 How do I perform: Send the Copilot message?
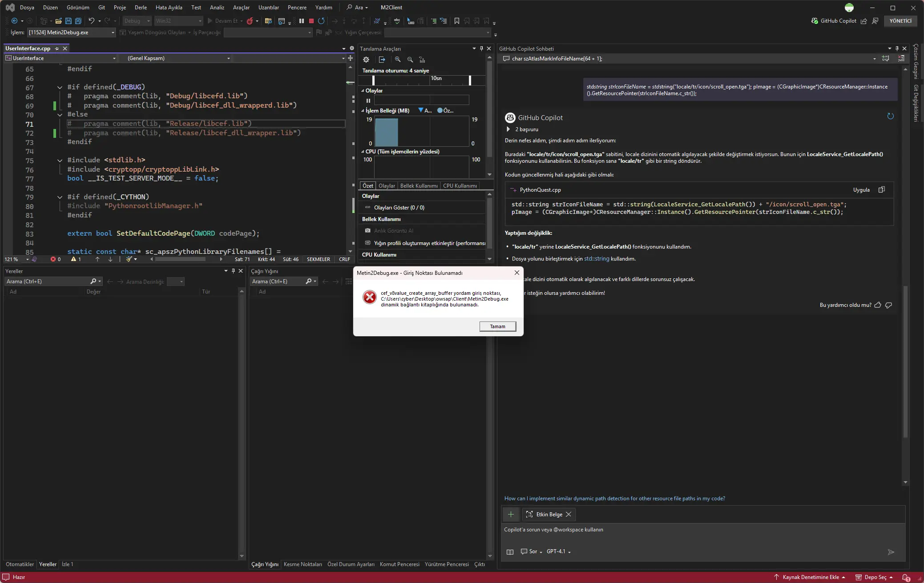click(891, 552)
